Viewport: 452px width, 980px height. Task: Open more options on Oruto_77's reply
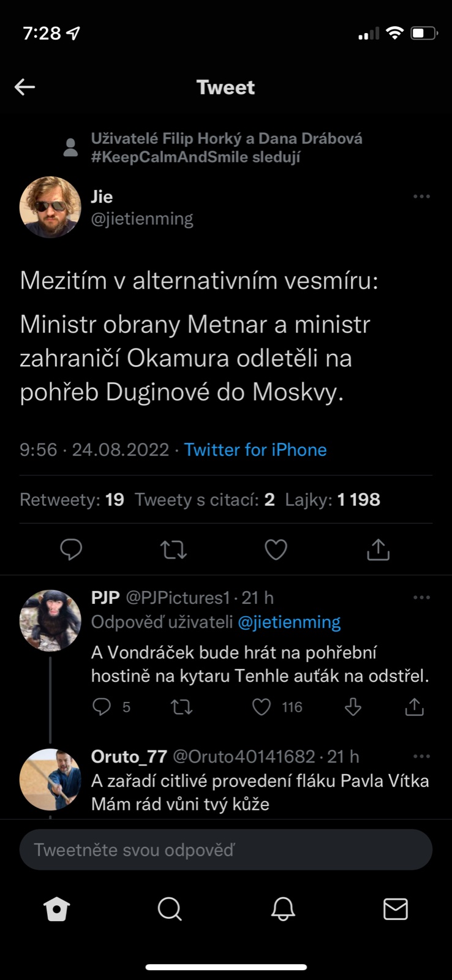(421, 756)
